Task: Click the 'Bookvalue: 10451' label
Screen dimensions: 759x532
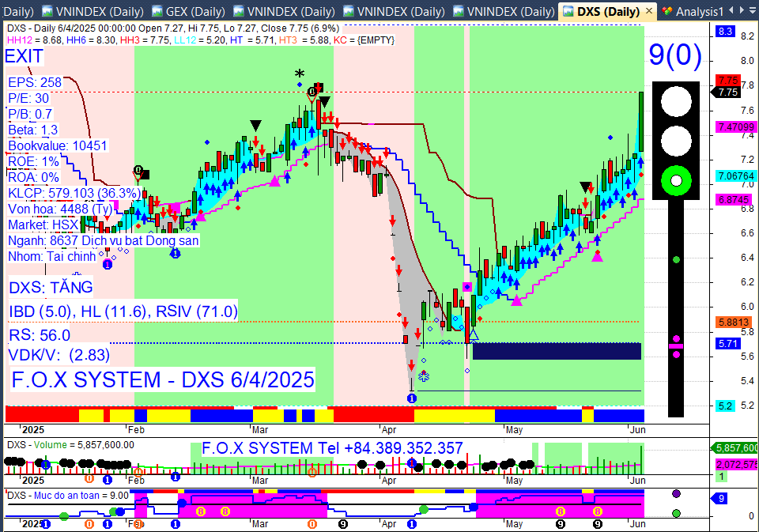Action: click(58, 145)
